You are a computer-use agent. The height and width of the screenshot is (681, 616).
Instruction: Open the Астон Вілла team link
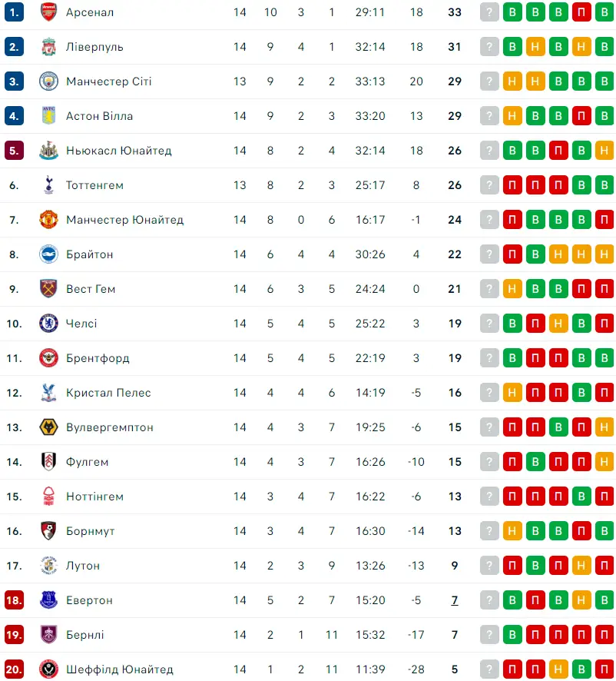pyautogui.click(x=99, y=116)
